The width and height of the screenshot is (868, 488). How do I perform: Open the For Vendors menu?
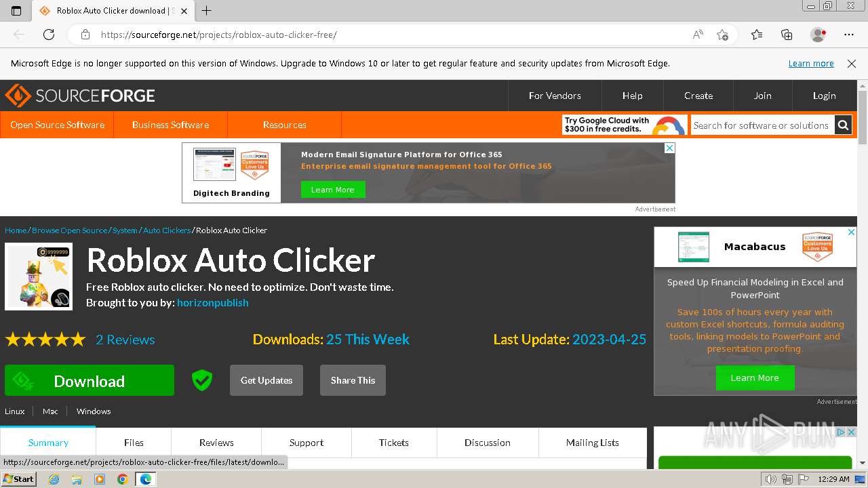(x=555, y=96)
